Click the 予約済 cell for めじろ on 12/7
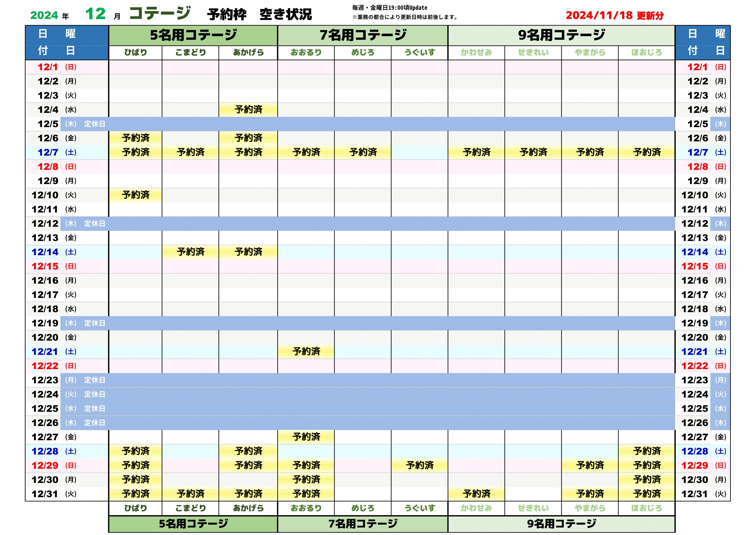The image size is (756, 535). click(363, 152)
